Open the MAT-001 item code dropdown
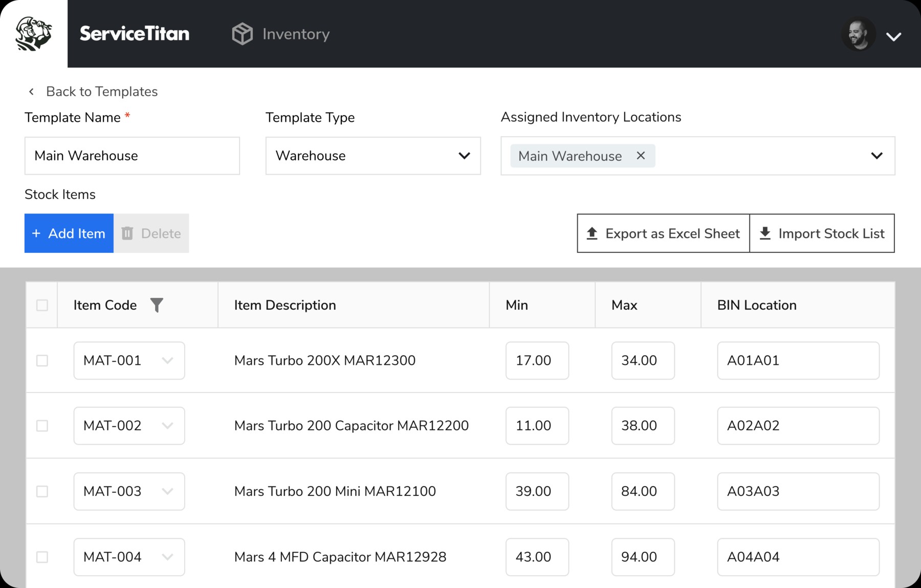This screenshot has height=588, width=921. (x=129, y=361)
